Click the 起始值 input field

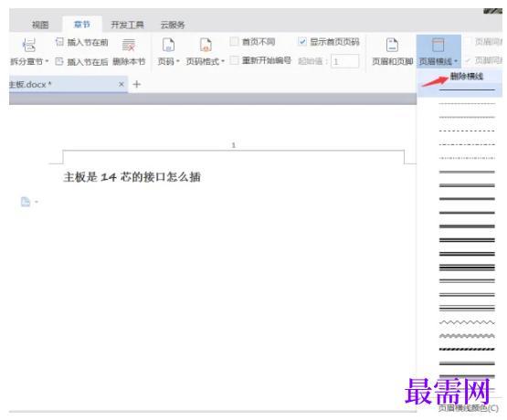pyautogui.click(x=345, y=61)
